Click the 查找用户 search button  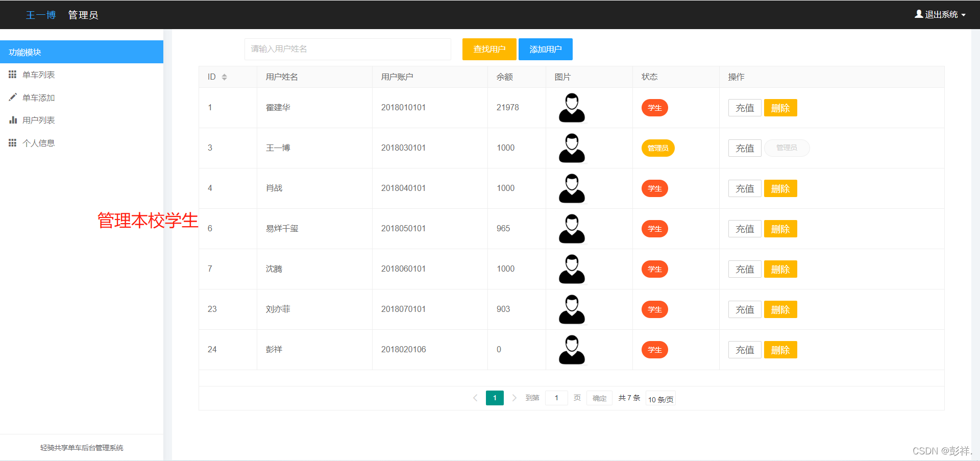click(489, 49)
